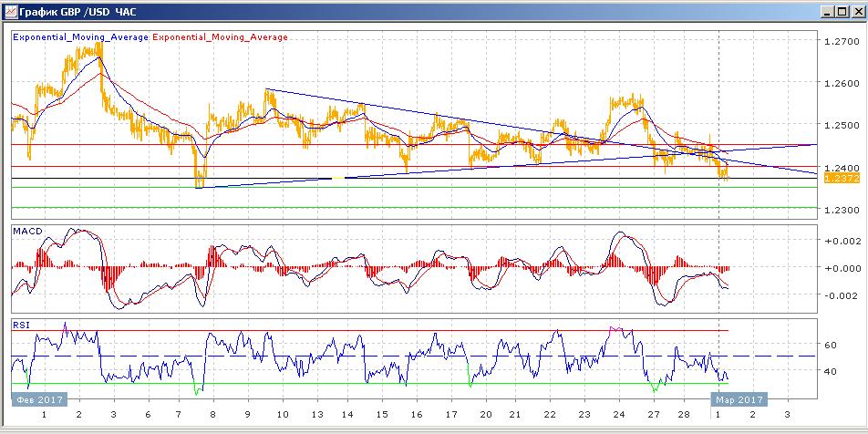
Task: Click the +0.002 MACD scale label
Action: click(x=838, y=241)
